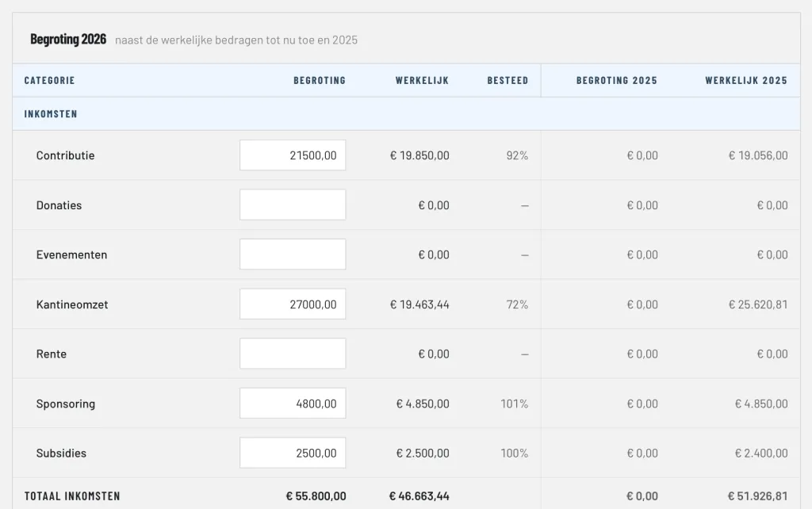The image size is (812, 509).
Task: Select the Sponsoring category label
Action: [x=66, y=404]
